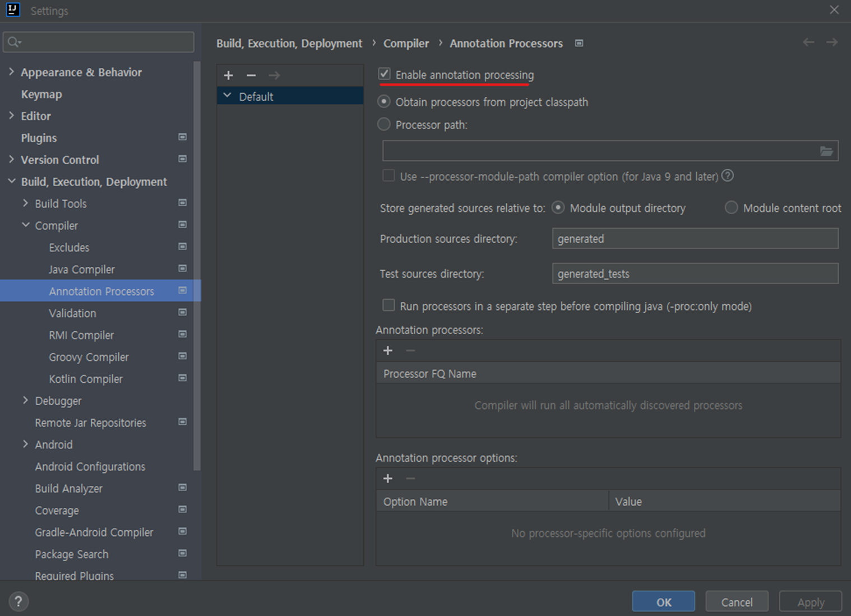Click project icon next to Build Tools
Image resolution: width=851 pixels, height=616 pixels.
click(x=182, y=203)
